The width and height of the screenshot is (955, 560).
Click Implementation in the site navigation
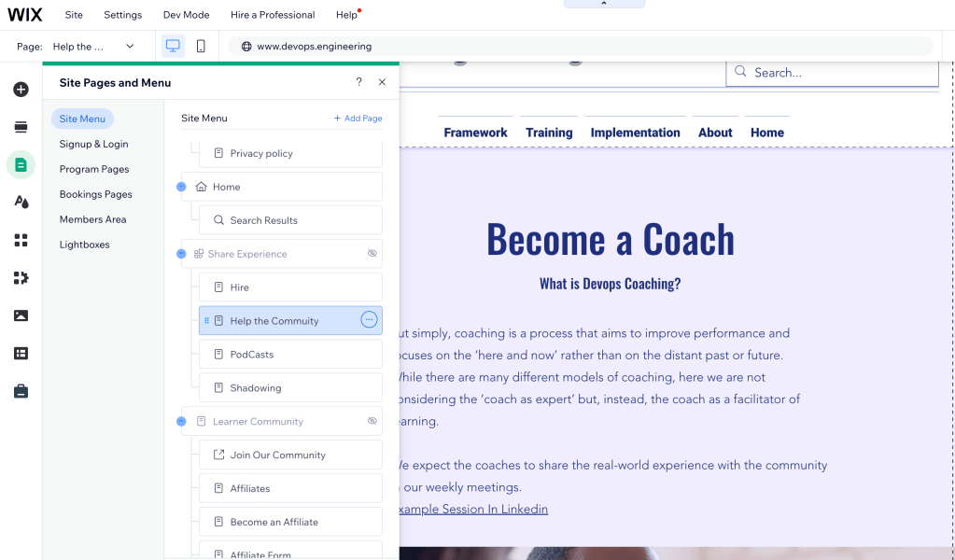point(635,133)
